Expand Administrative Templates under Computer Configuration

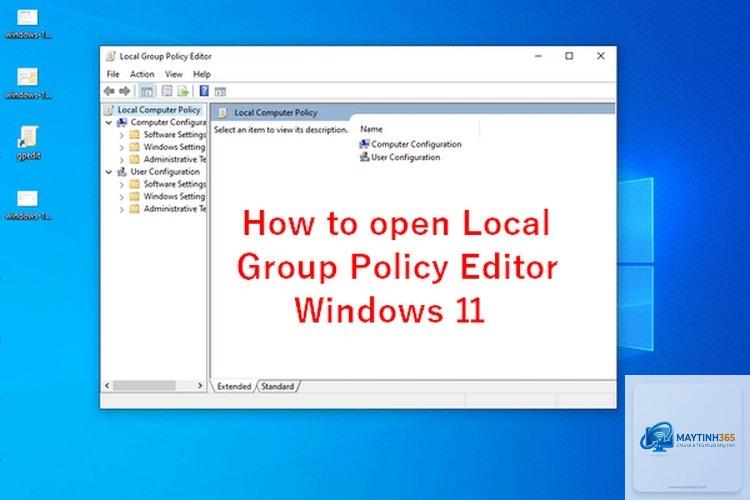pos(121,160)
